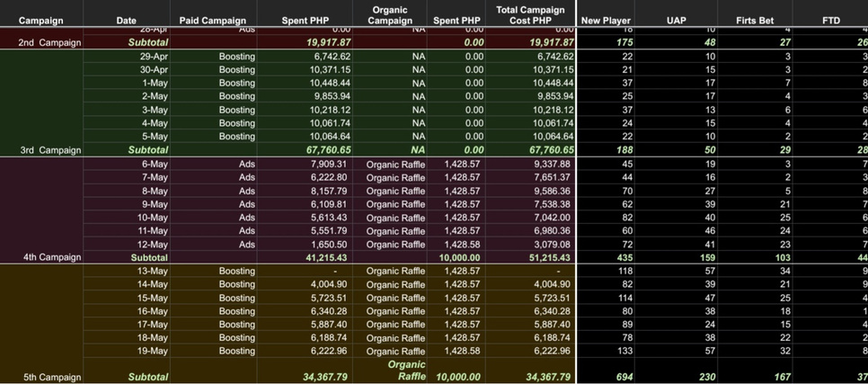
Task: Select the 6-May date cell
Action: click(155, 165)
